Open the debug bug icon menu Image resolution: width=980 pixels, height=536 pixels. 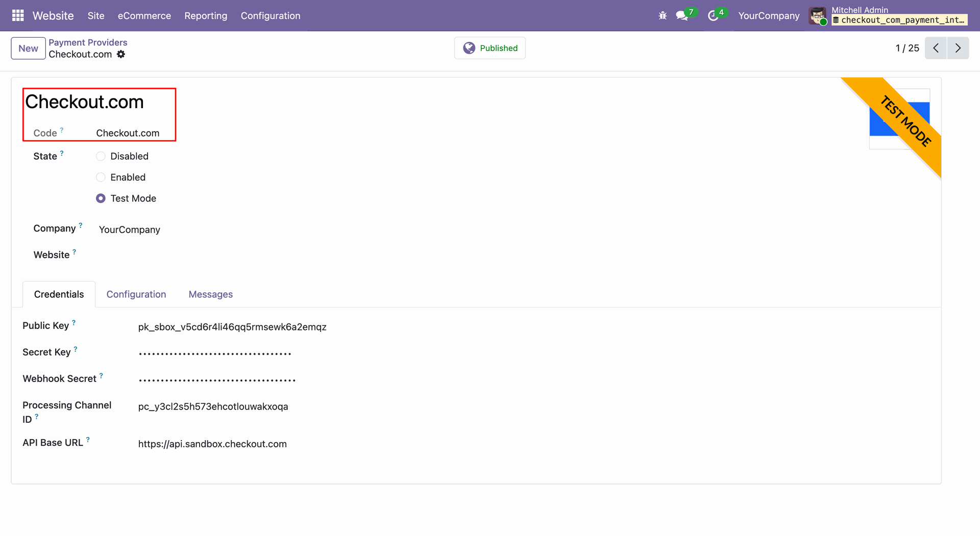pos(663,16)
